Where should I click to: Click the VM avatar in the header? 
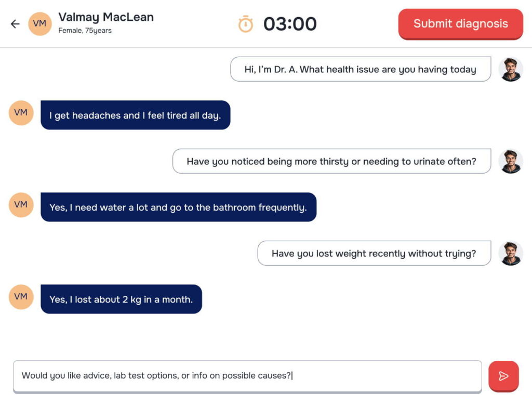[x=39, y=23]
